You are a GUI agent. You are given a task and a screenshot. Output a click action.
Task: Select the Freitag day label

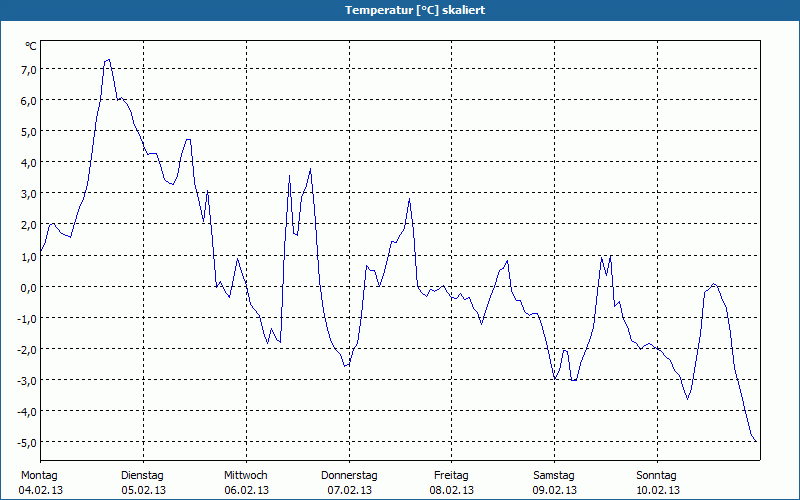452,476
